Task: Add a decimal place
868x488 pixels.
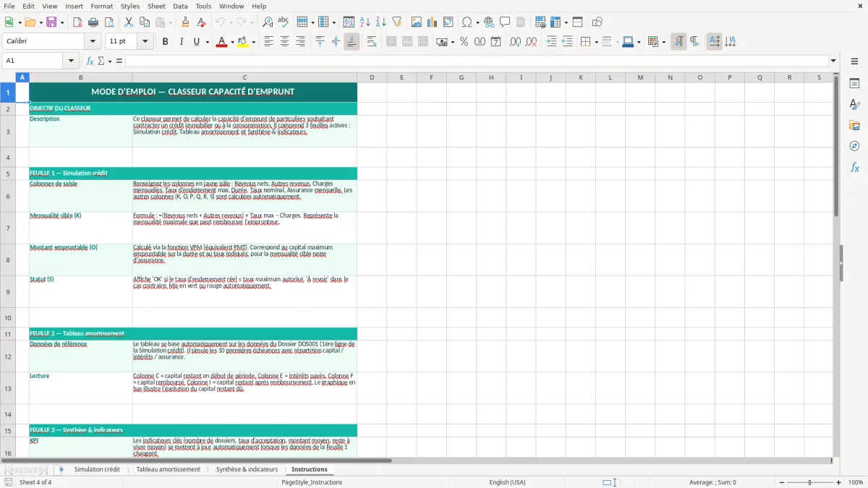Action: tap(515, 42)
